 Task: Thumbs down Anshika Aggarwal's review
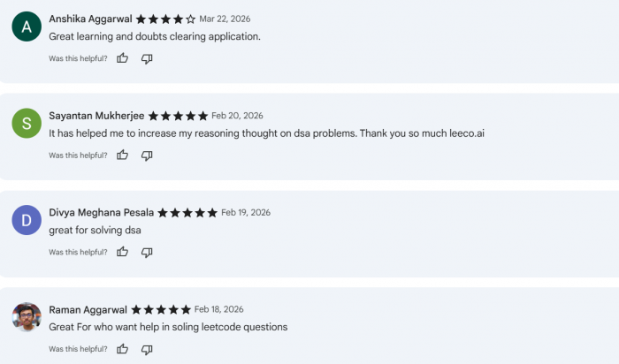pyautogui.click(x=147, y=58)
